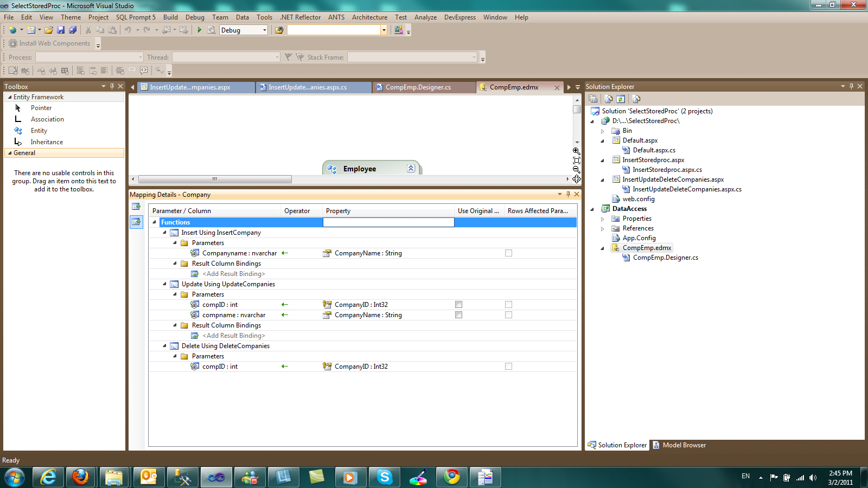The height and width of the screenshot is (488, 868).
Task: Click the Open File folder icon
Action: click(49, 30)
